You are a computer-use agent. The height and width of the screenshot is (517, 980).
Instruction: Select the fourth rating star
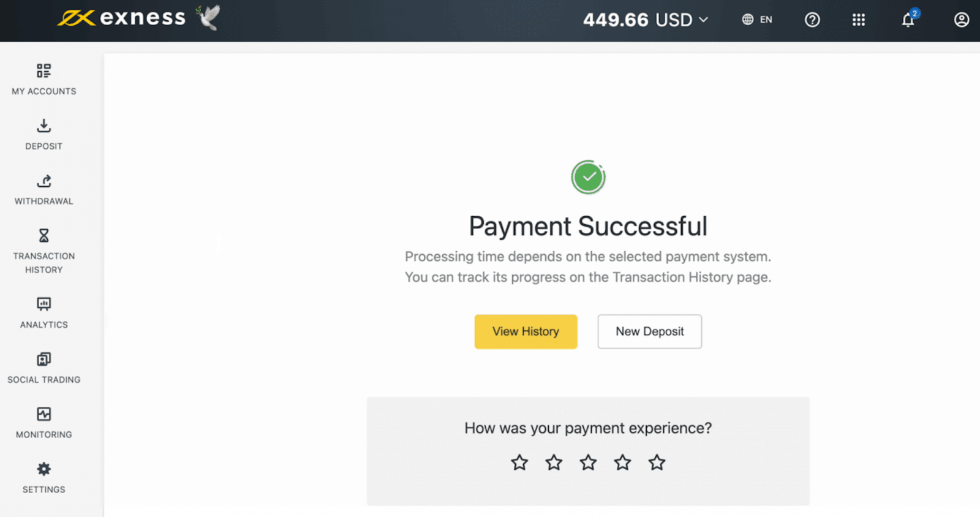tap(622, 462)
